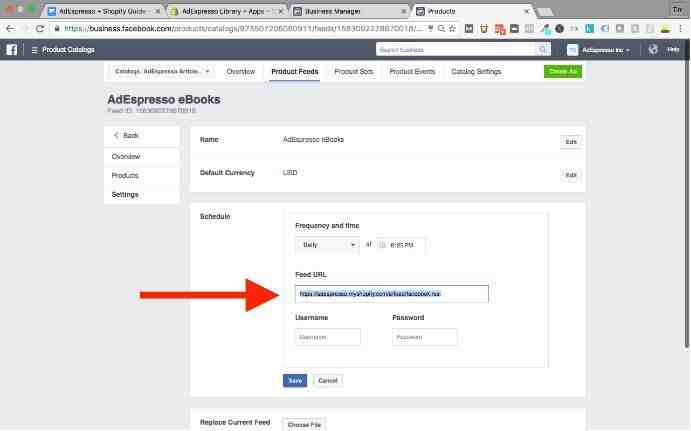The width and height of the screenshot is (691, 431).
Task: Switch to the Product Sets tab
Action: (353, 71)
